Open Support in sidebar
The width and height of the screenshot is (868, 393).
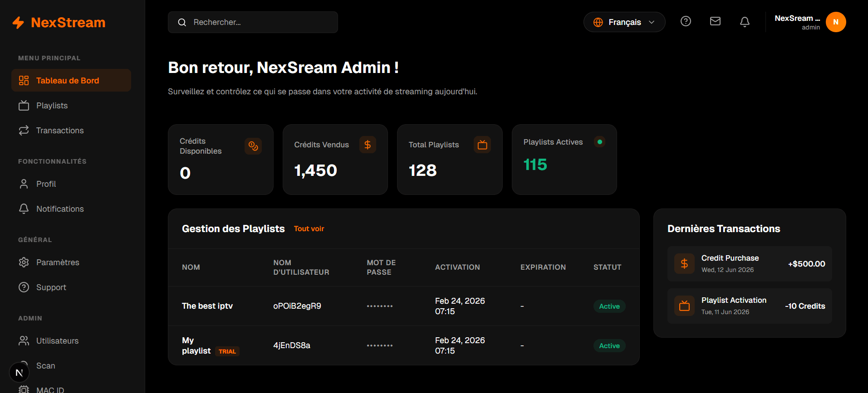click(x=71, y=287)
